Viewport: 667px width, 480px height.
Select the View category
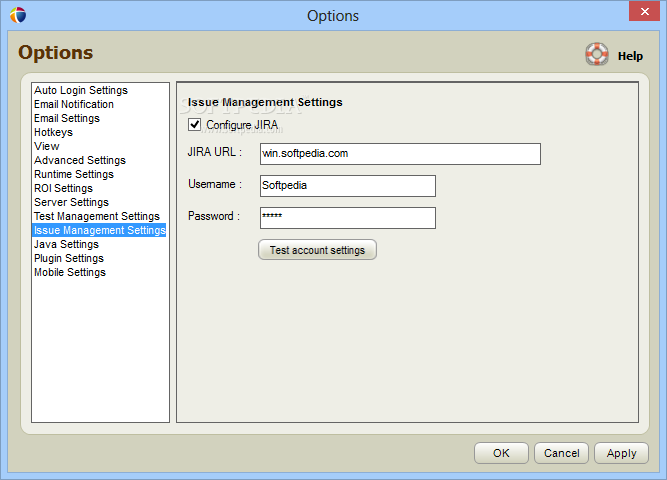coord(47,146)
